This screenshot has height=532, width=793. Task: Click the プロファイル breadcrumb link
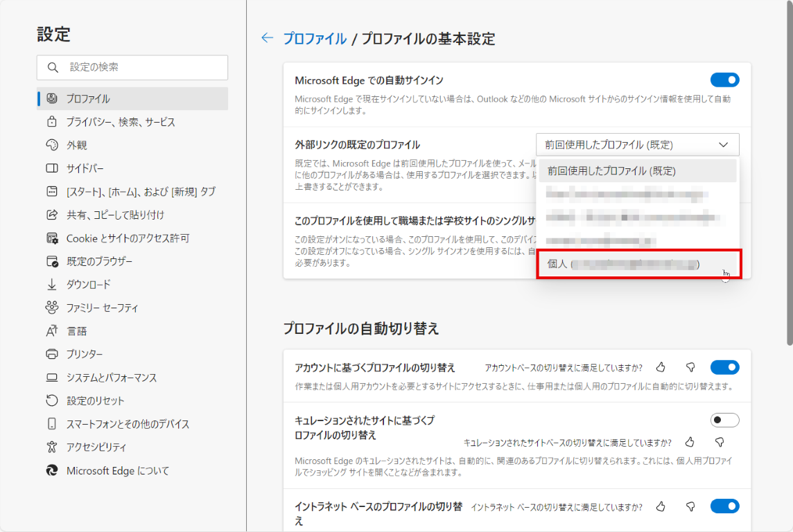(315, 38)
